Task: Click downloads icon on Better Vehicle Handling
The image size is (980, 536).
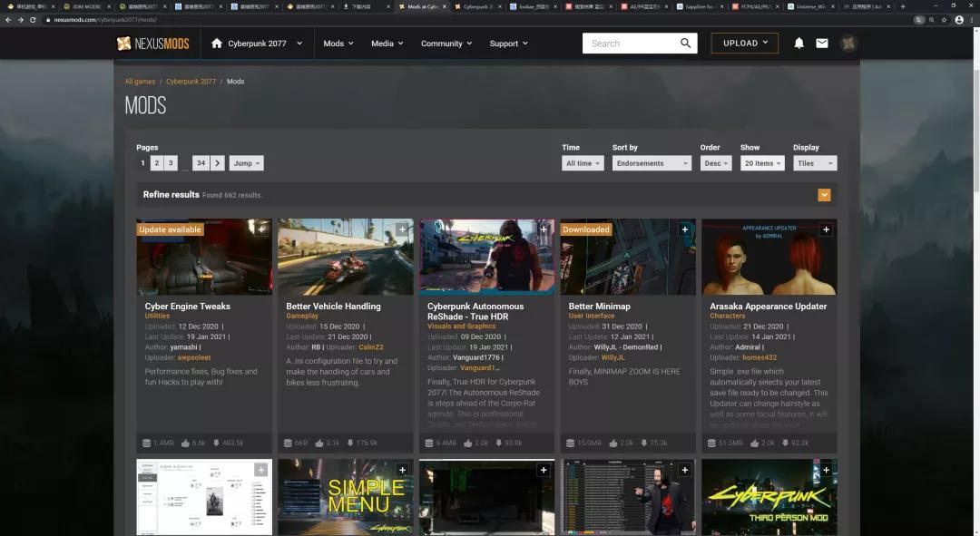Action: click(350, 443)
